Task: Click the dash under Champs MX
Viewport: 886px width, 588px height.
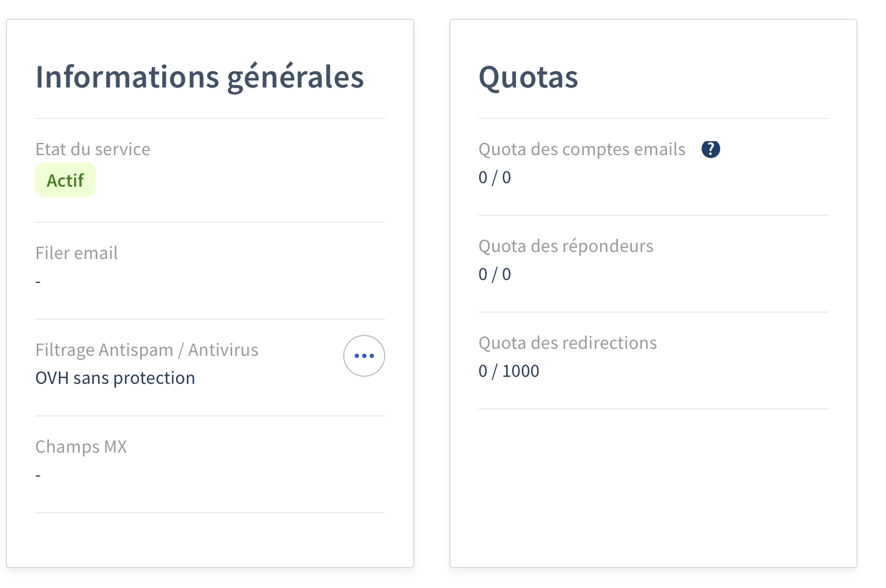Action: click(38, 475)
